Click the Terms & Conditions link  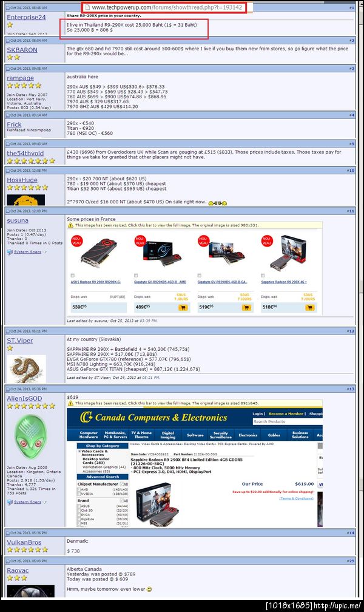pyautogui.click(x=296, y=498)
